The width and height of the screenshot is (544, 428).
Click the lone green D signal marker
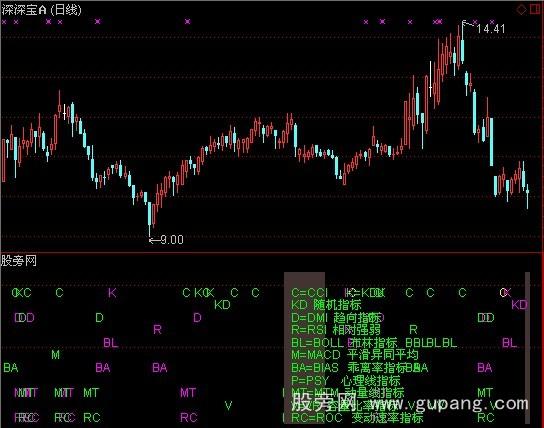[99, 317]
